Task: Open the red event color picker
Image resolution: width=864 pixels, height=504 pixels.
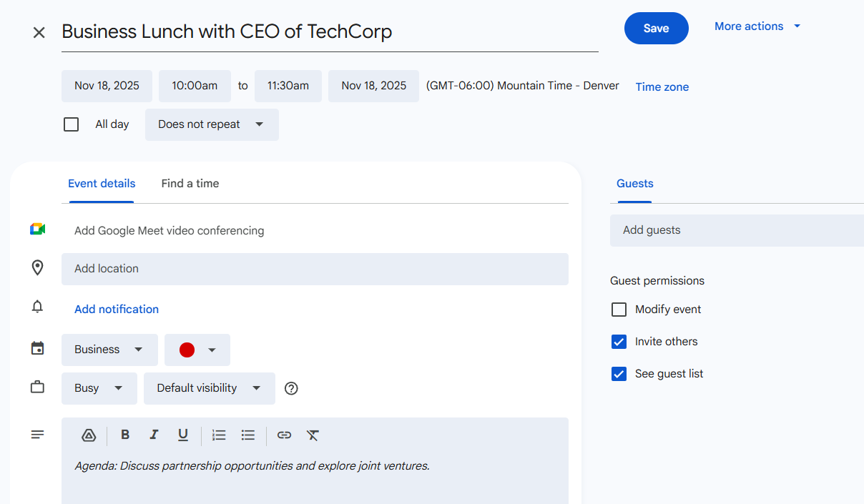Action: tap(197, 350)
